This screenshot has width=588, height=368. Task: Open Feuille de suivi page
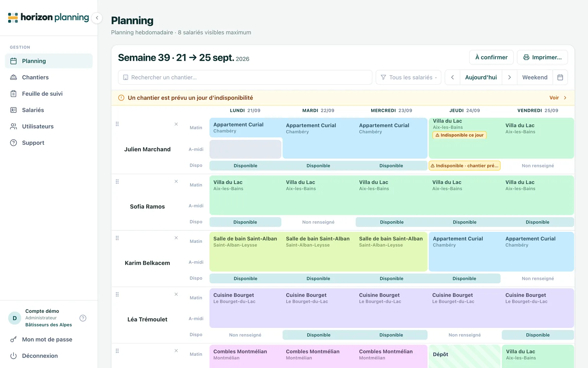tap(49, 93)
